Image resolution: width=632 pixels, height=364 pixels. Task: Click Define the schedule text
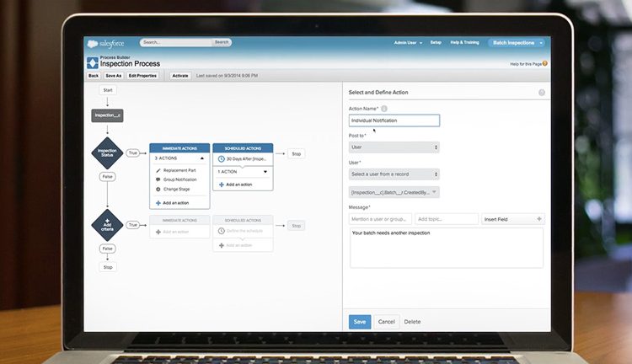point(244,231)
